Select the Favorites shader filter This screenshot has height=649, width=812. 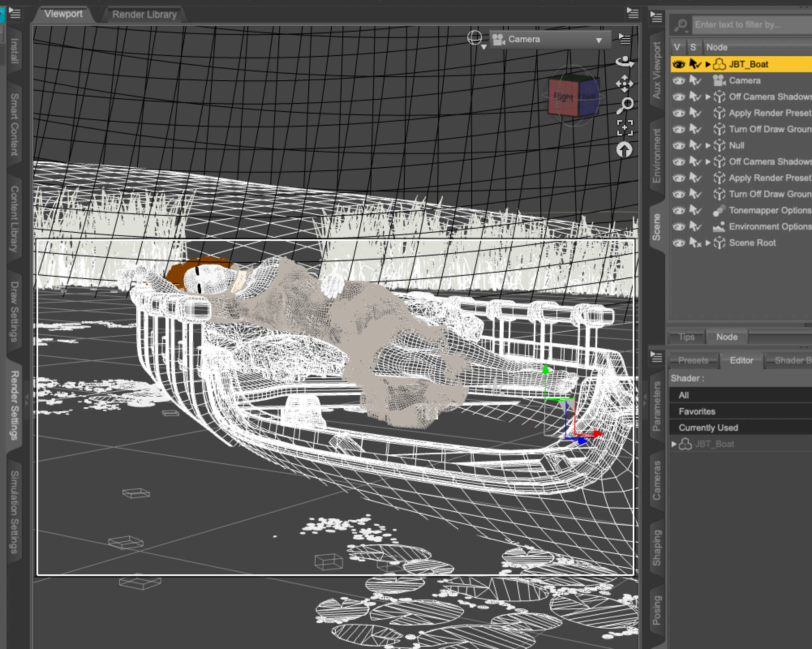tap(740, 411)
